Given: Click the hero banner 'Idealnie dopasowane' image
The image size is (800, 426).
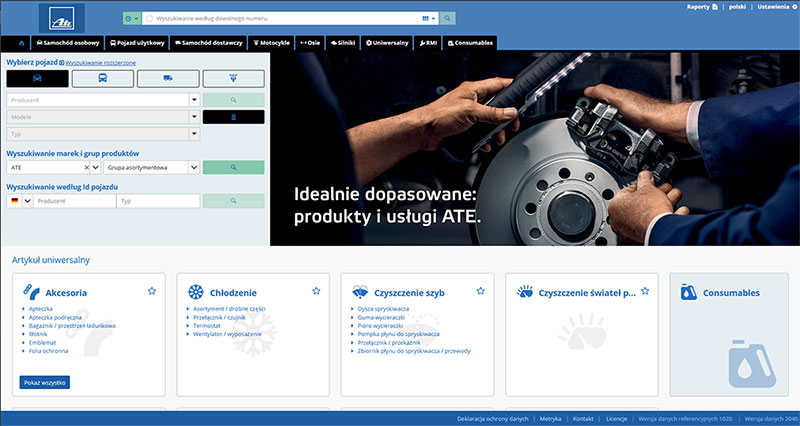Looking at the screenshot, I should [535, 148].
